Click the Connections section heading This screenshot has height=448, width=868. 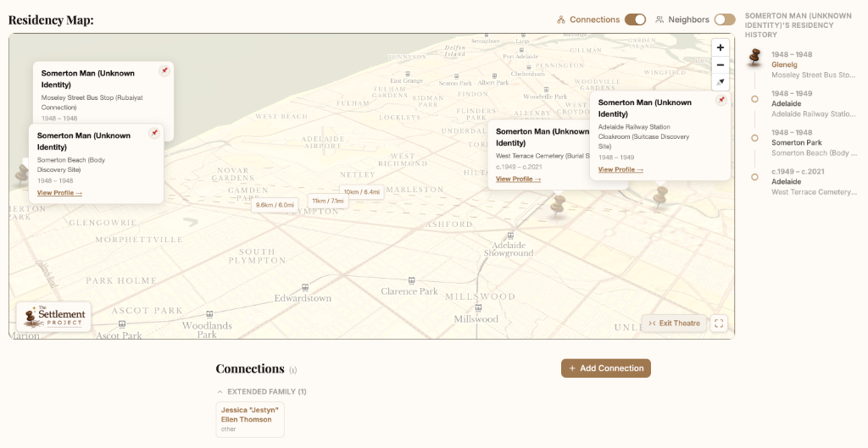point(250,369)
